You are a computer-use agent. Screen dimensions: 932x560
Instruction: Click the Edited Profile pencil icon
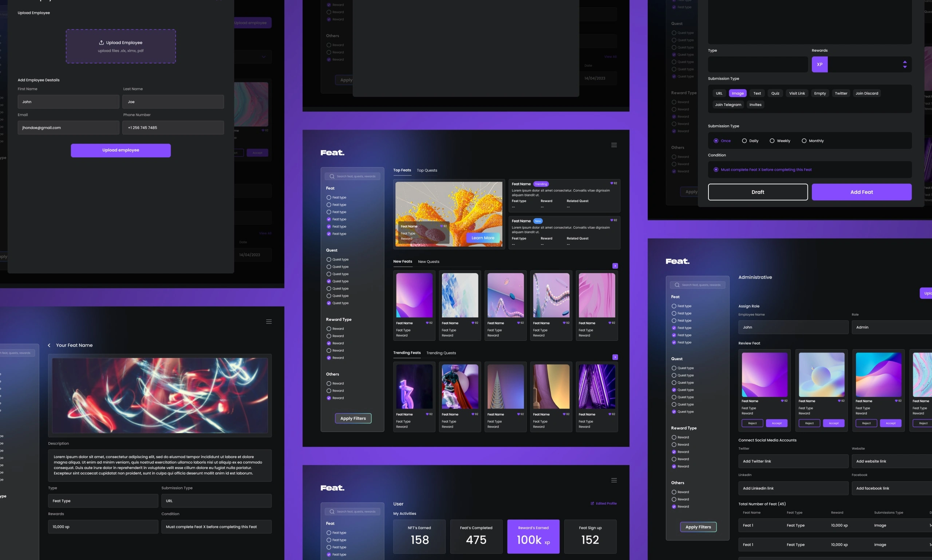(x=592, y=504)
